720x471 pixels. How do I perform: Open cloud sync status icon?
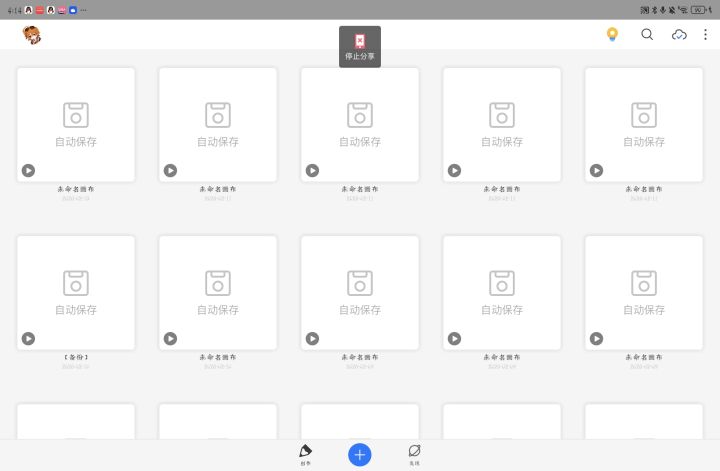pos(679,34)
